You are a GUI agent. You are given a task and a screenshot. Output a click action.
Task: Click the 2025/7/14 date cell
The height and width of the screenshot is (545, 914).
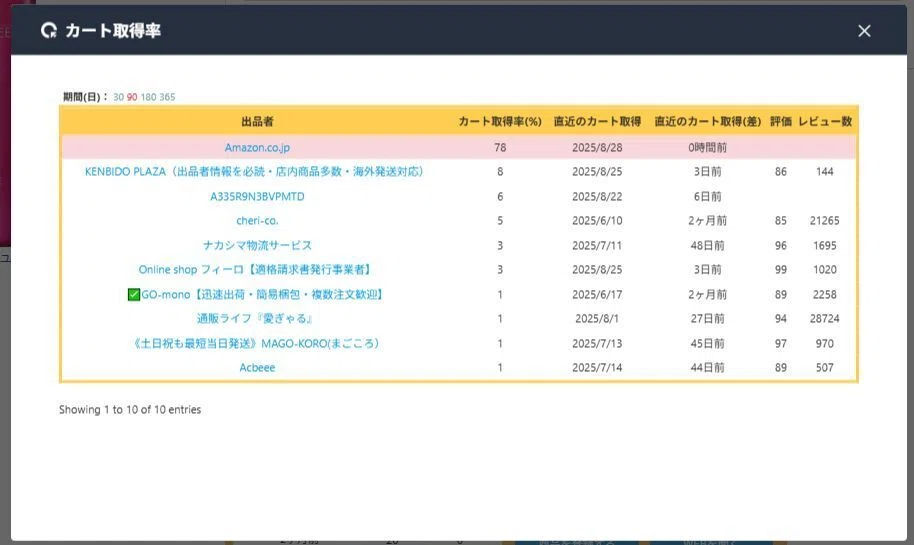[597, 368]
